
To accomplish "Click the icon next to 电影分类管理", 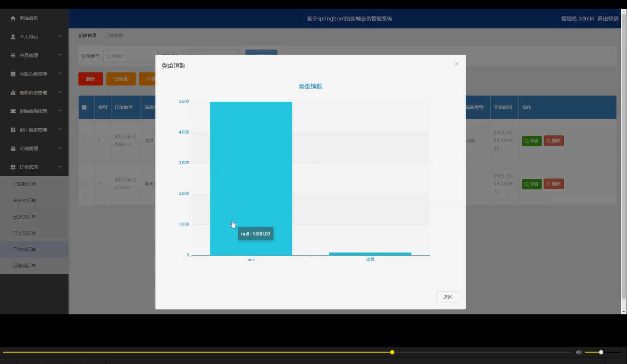I will coord(13,74).
